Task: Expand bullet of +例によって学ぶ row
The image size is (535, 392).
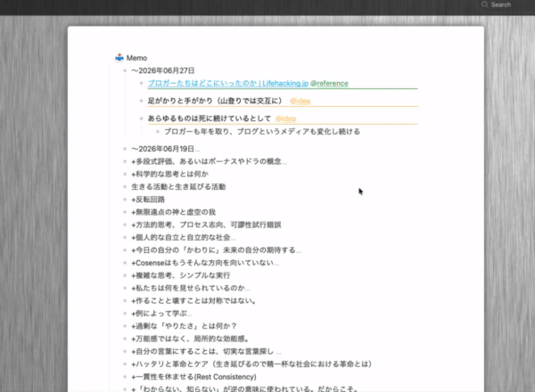Action: tap(125, 314)
